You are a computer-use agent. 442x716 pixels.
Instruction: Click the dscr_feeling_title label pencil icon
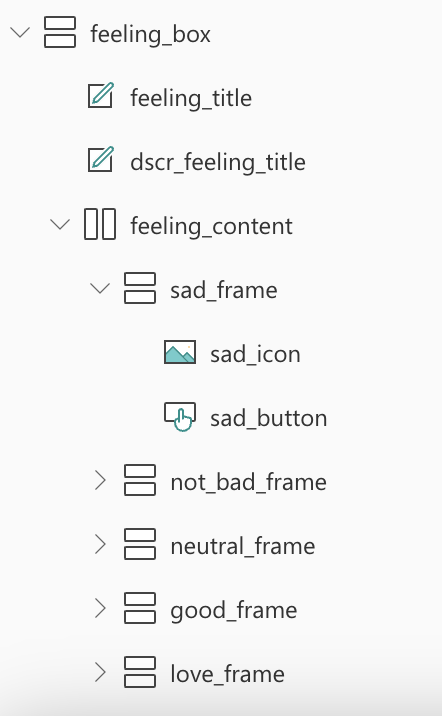point(101,159)
